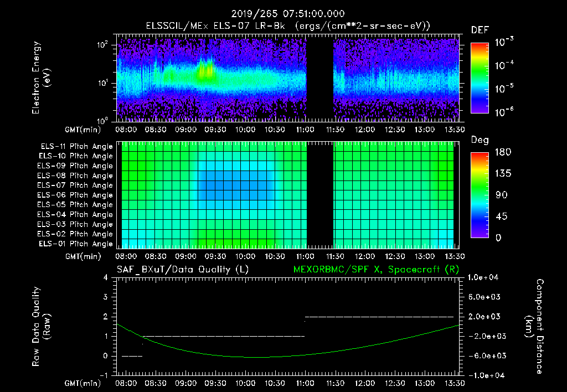Click GMT(min) label under the energy spectrogram
Viewport: 567px width, 392px height.
[83, 130]
